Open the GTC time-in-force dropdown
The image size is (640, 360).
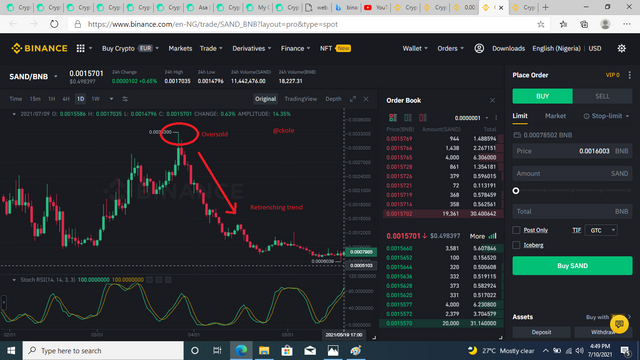[601, 230]
